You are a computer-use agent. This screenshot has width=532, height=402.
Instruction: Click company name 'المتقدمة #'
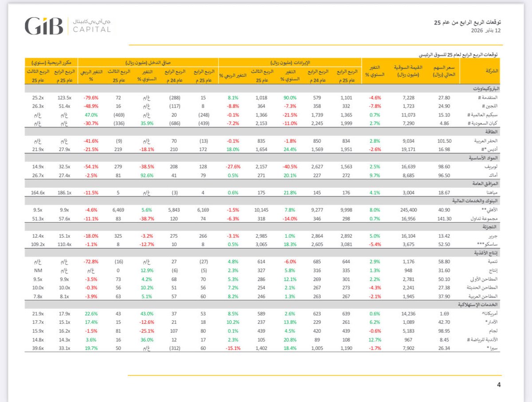pyautogui.click(x=488, y=98)
